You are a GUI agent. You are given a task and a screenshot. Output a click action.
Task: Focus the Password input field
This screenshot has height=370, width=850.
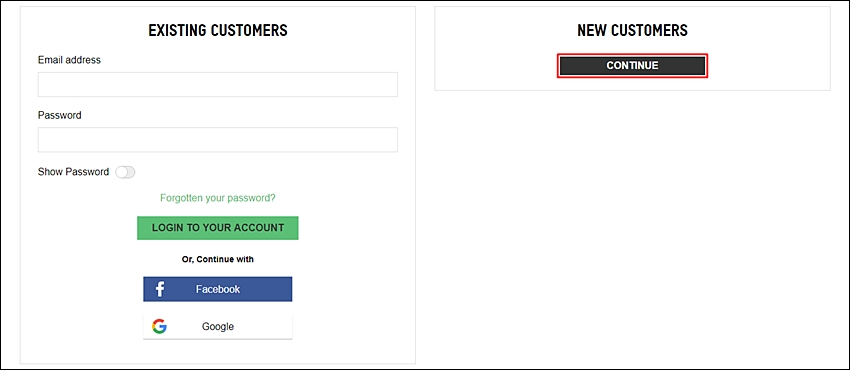[217, 140]
